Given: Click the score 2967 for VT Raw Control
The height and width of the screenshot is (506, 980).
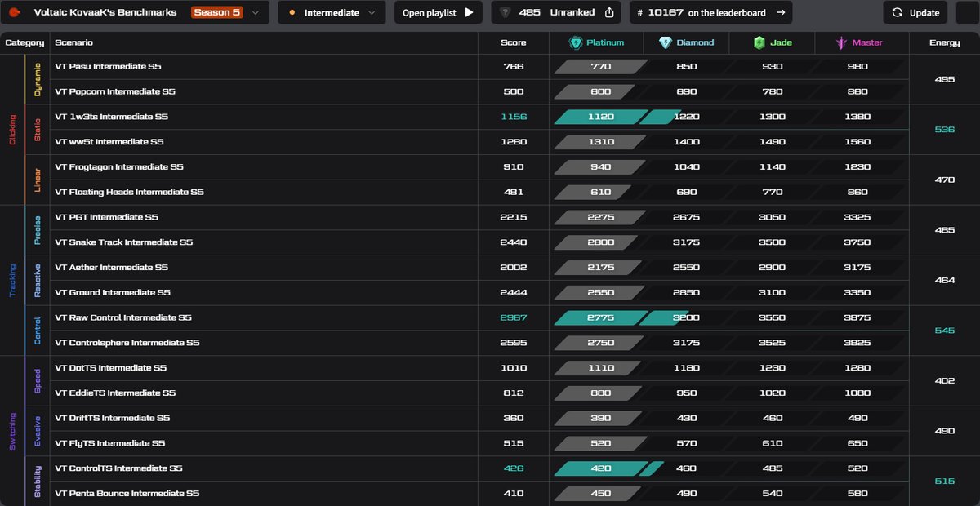Looking at the screenshot, I should tap(514, 317).
